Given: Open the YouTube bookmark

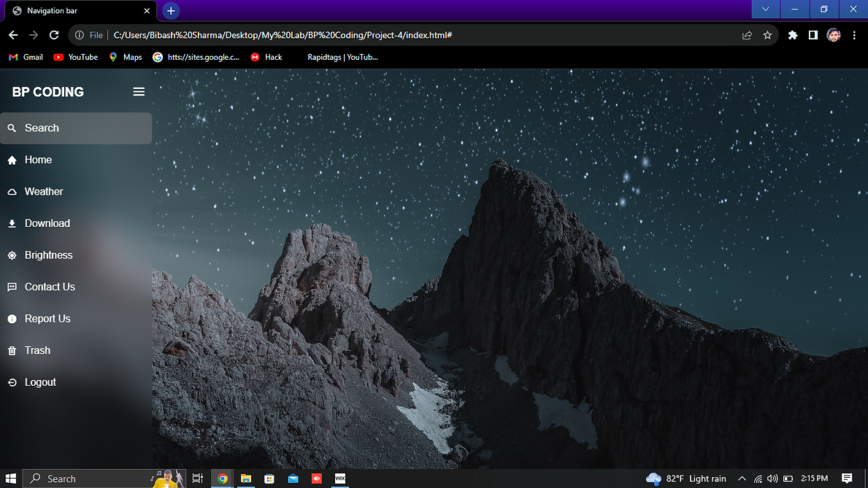Looking at the screenshot, I should click(76, 57).
